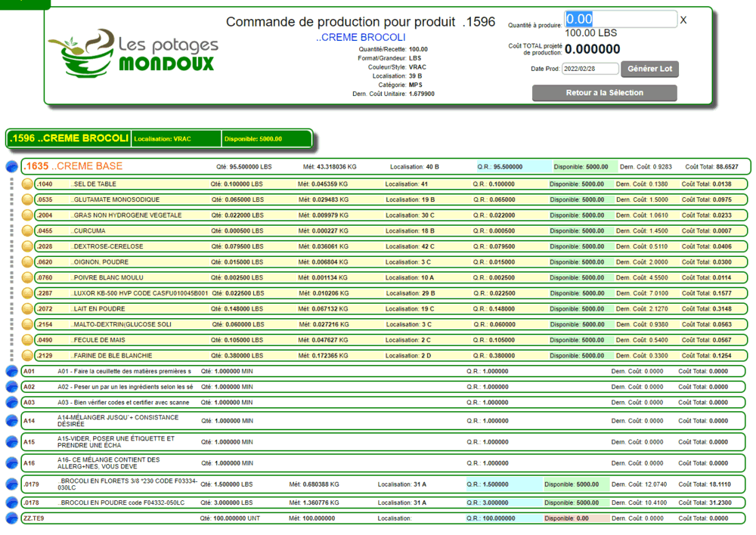
Task: Click Qté 0.079500 LBS for DEXTROSE-CERELOSE
Action: (237, 246)
